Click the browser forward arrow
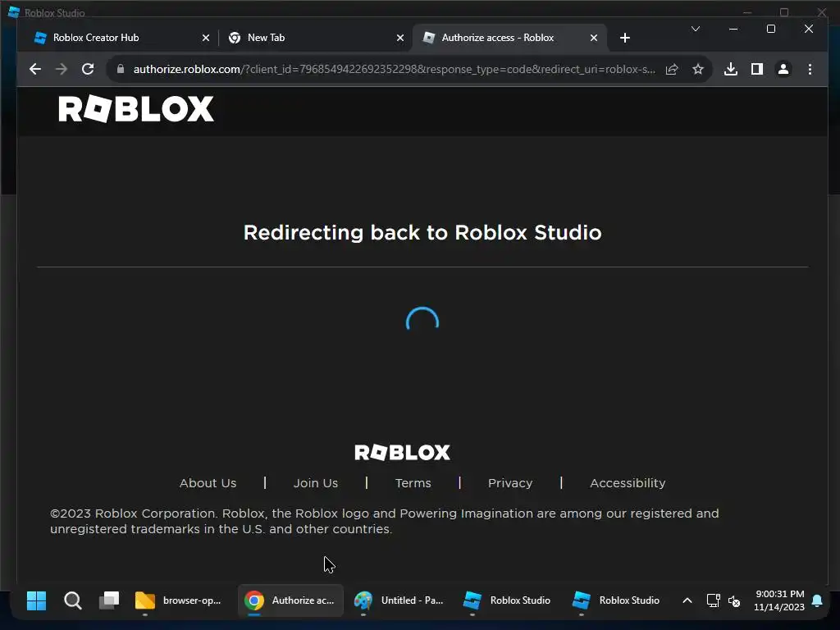This screenshot has height=630, width=840. tap(62, 69)
